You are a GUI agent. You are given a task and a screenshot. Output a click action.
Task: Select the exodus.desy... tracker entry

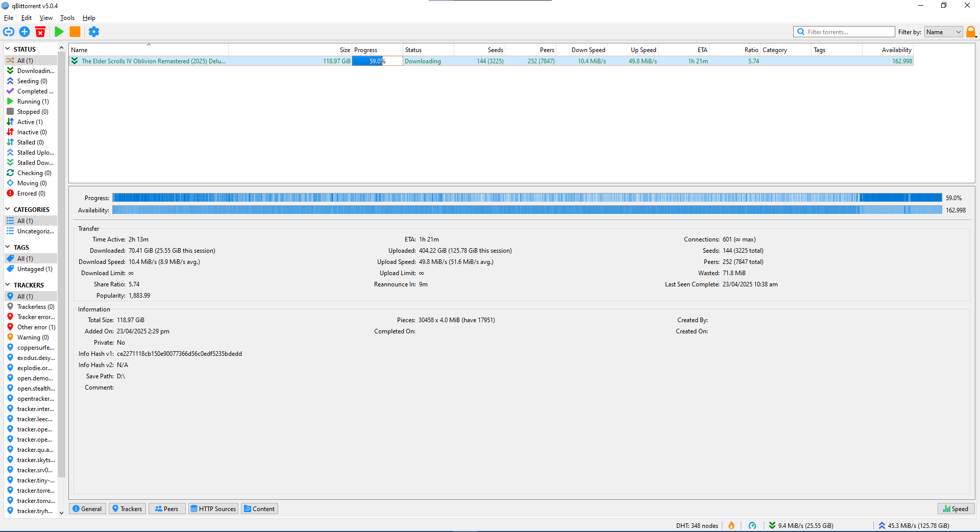pyautogui.click(x=31, y=358)
